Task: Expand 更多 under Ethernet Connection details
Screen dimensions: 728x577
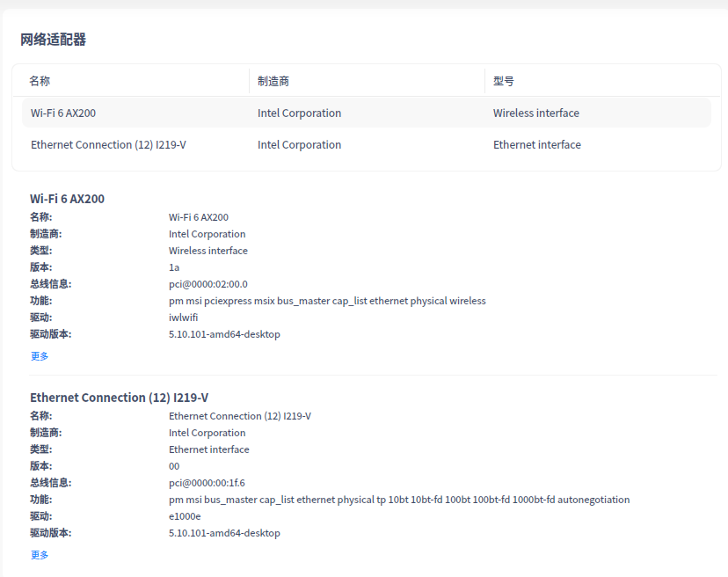Action: click(40, 555)
